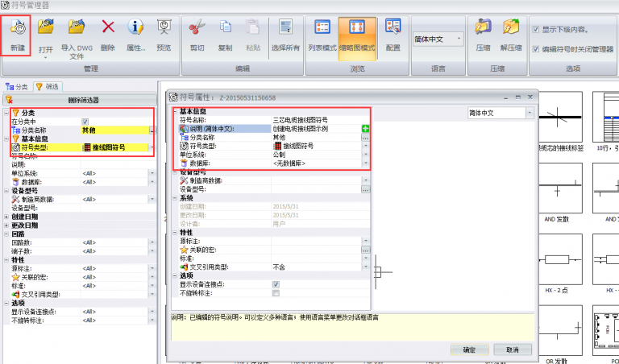Edit the 符号名称 field 三芯电缆接线图符号

[x=320, y=120]
